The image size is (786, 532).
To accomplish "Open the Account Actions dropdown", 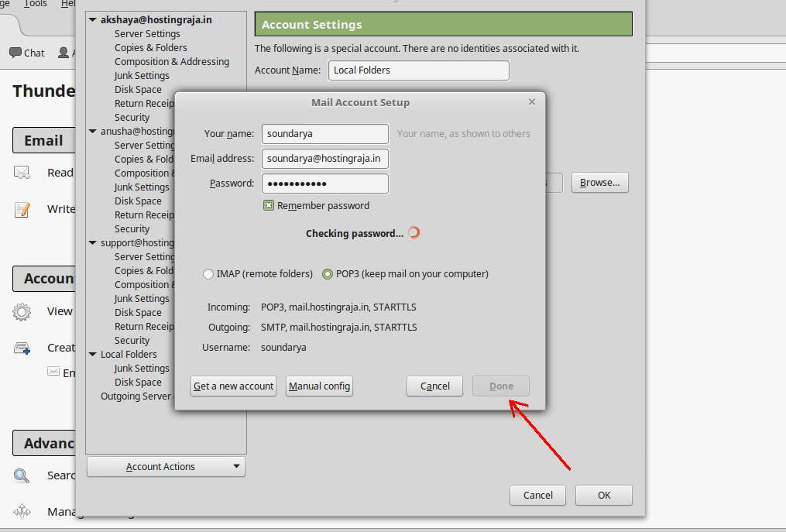I will click(x=165, y=466).
